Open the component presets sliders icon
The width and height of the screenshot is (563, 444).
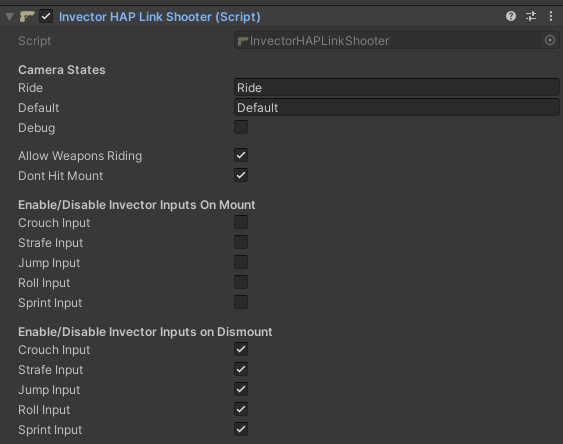pyautogui.click(x=531, y=16)
